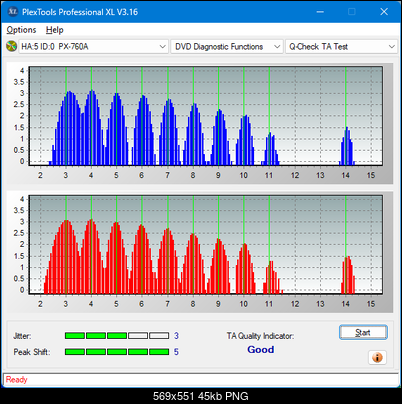Click the blue histogram peak at 14
Image resolution: width=402 pixels, height=404 pixels.
pos(347,146)
